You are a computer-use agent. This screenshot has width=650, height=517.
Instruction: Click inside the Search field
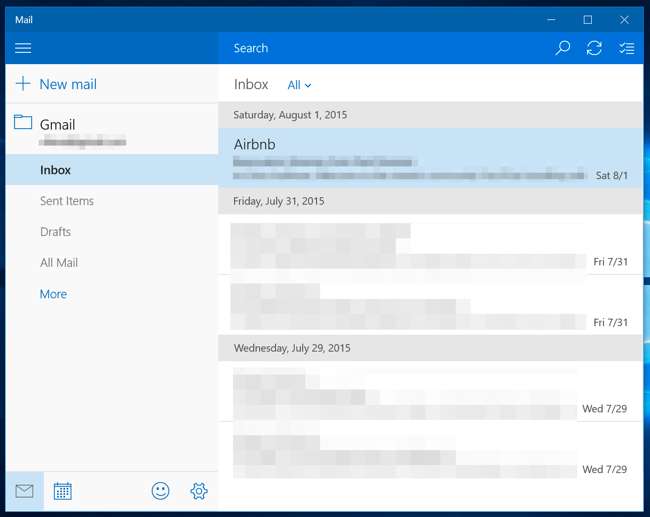(x=380, y=48)
